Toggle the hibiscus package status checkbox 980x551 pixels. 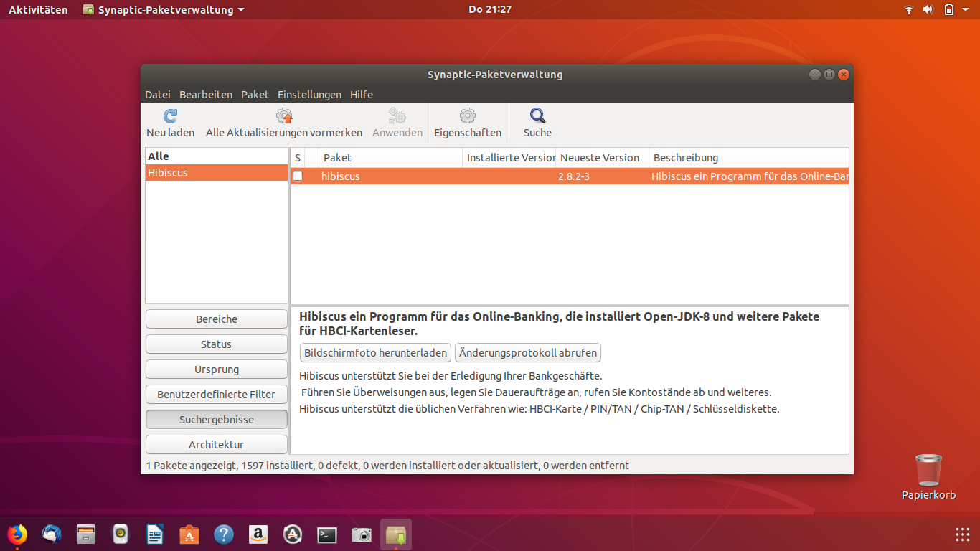click(x=298, y=176)
